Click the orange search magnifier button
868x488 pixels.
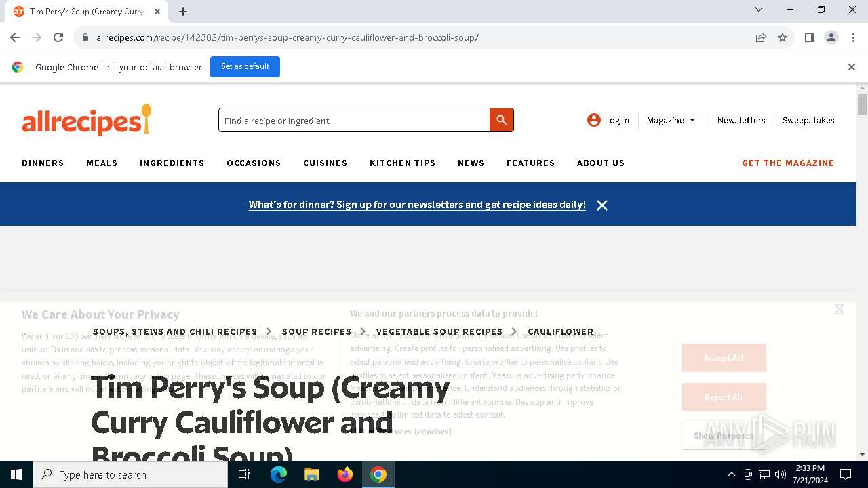pos(501,120)
